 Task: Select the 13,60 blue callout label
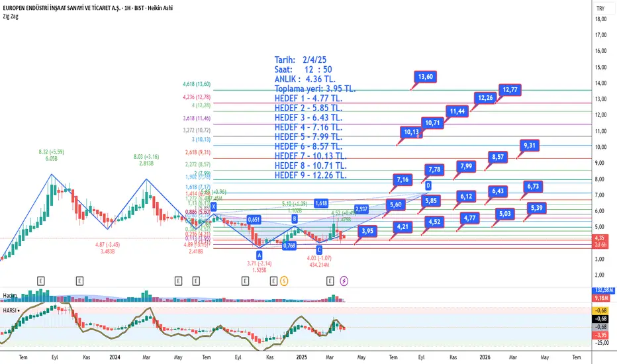pos(426,77)
